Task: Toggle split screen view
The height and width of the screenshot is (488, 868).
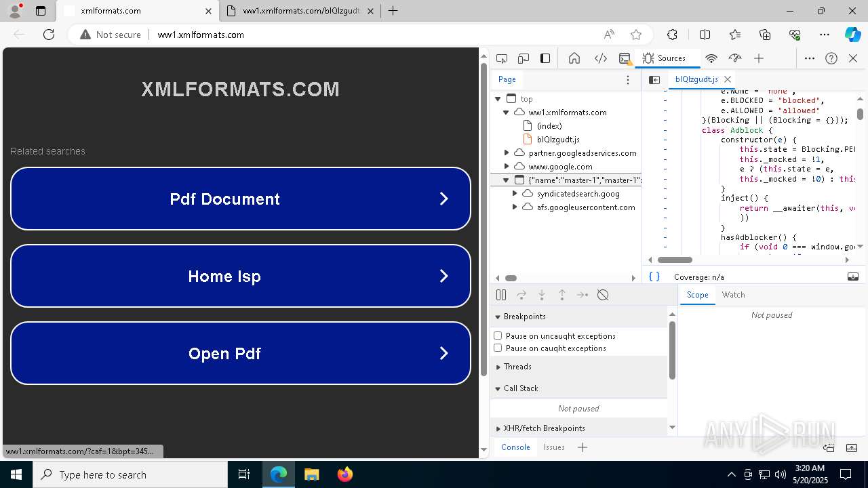Action: [705, 35]
